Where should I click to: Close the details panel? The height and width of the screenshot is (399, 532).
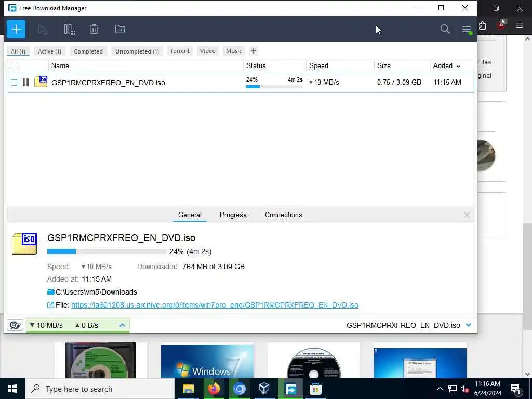pos(467,215)
